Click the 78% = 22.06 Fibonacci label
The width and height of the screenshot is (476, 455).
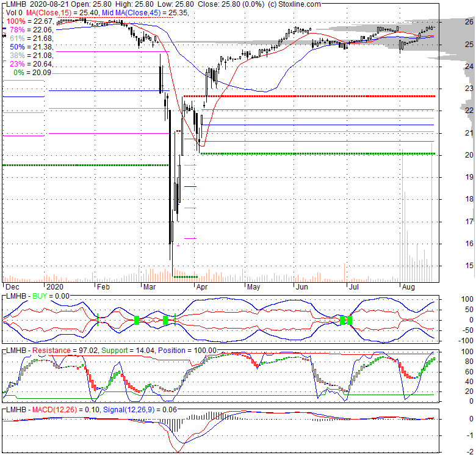(31, 30)
